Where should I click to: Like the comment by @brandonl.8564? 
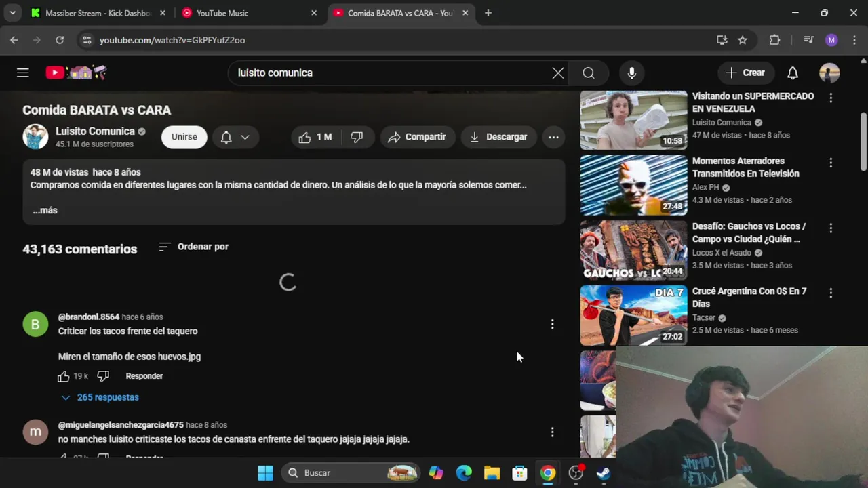[x=64, y=376]
